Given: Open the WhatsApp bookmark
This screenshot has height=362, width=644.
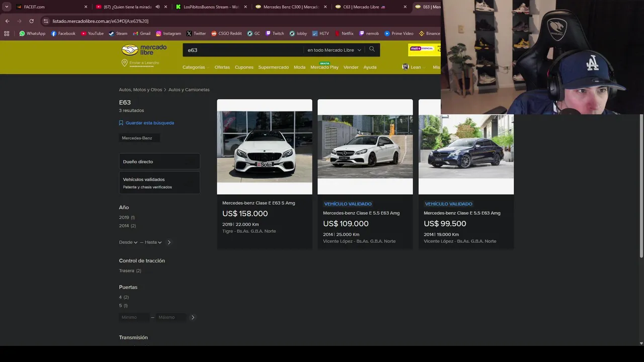Looking at the screenshot, I should [x=32, y=34].
